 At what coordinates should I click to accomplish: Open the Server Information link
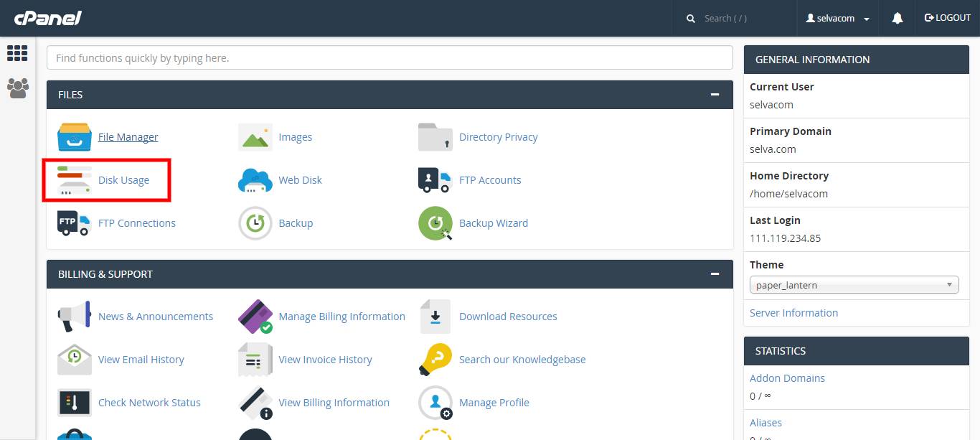tap(793, 313)
